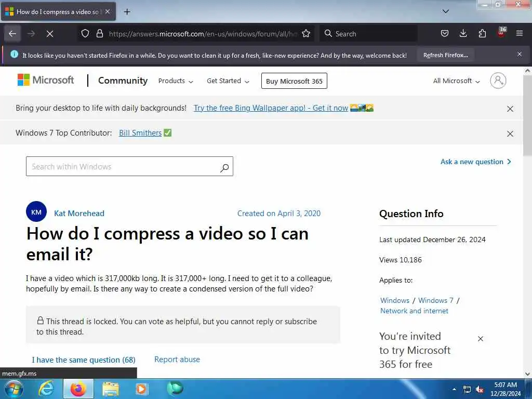
Task: Bookmark this page with the star icon
Action: tap(306, 34)
